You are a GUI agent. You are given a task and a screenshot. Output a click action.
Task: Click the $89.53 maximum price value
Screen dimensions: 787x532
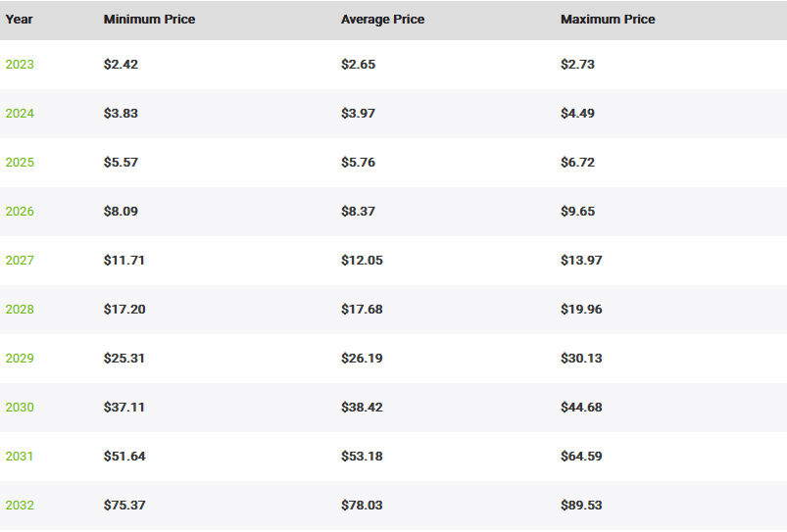coord(581,506)
